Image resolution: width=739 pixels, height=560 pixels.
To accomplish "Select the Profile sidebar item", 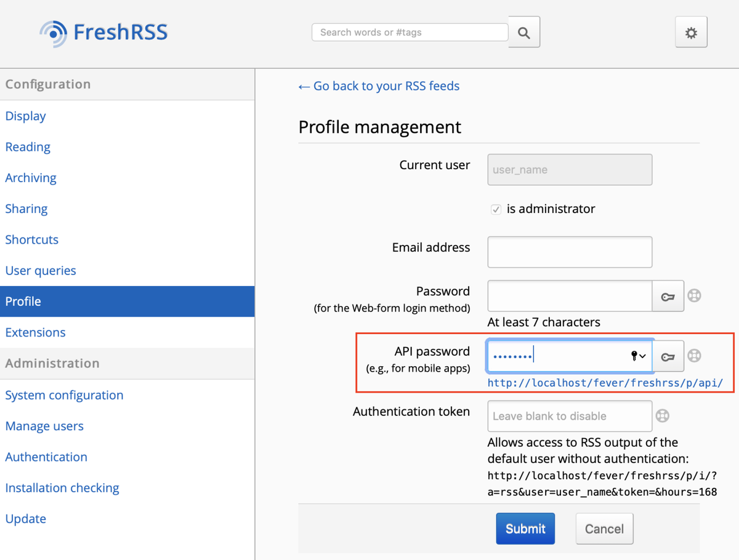I will click(127, 301).
